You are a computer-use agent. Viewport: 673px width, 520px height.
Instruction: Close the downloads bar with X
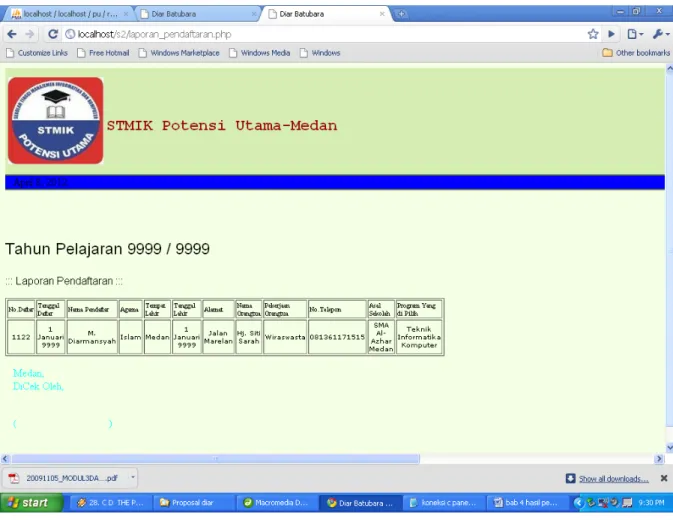point(664,478)
